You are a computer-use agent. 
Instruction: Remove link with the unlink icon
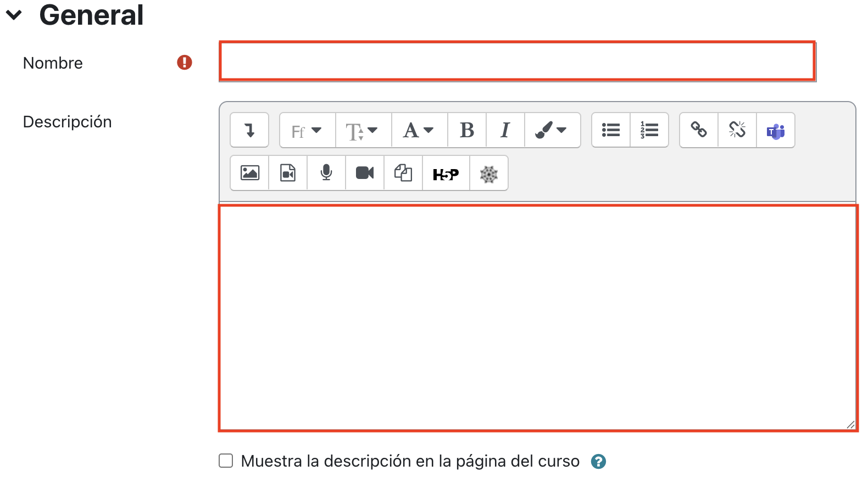737,130
